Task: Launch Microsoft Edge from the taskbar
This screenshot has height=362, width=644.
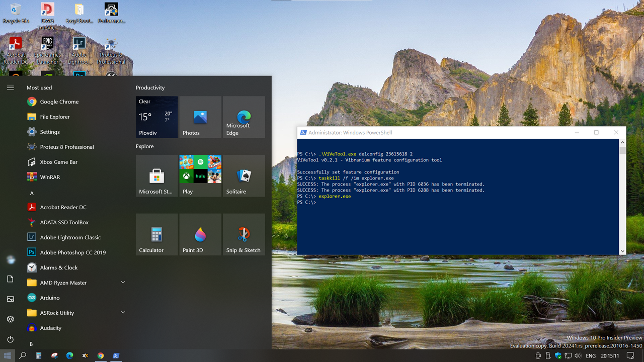Action: pos(70,355)
